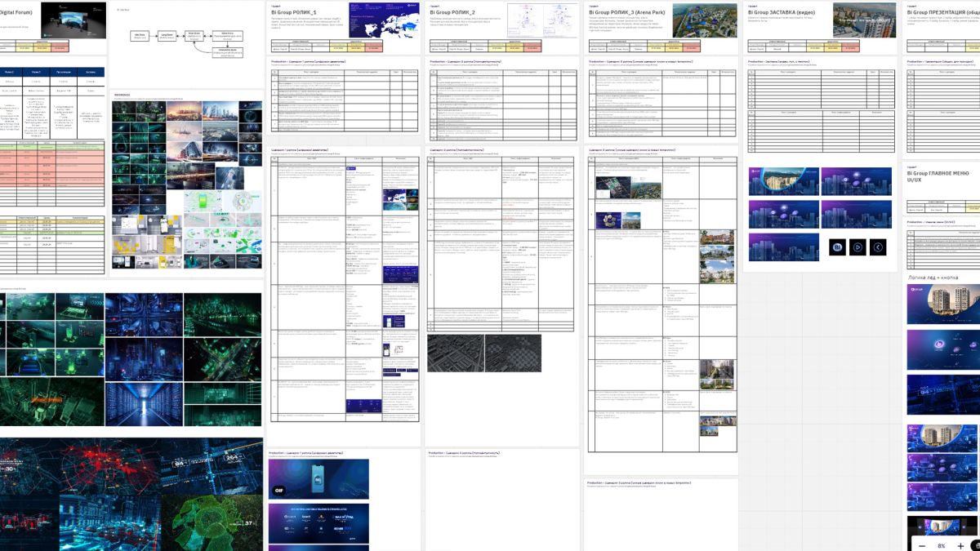
Task: Select the building photo in ЗАСТАВКА header
Action: coord(864,20)
